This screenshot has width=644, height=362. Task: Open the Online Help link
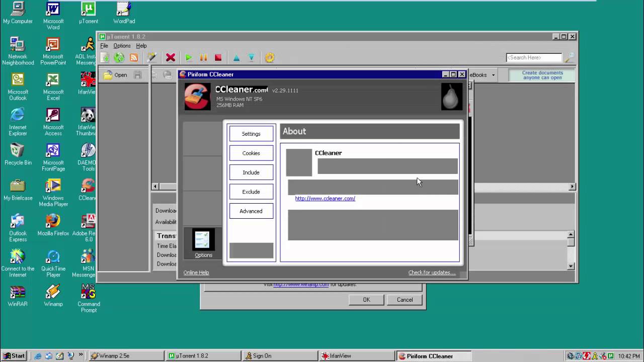[x=196, y=273]
